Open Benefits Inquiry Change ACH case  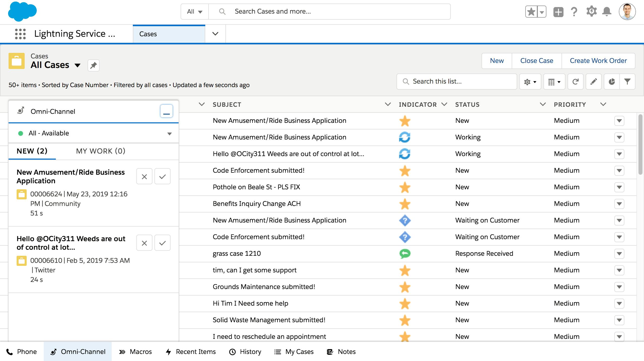[x=257, y=204]
